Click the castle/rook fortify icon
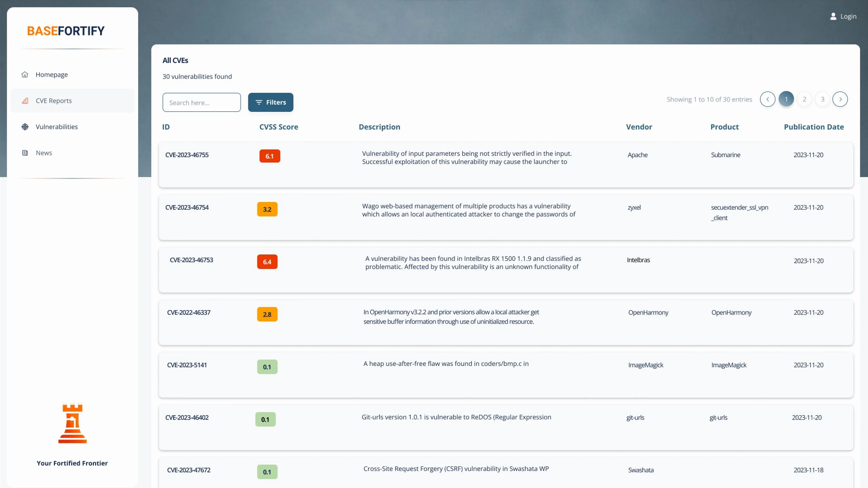The width and height of the screenshot is (868, 488). pyautogui.click(x=71, y=424)
